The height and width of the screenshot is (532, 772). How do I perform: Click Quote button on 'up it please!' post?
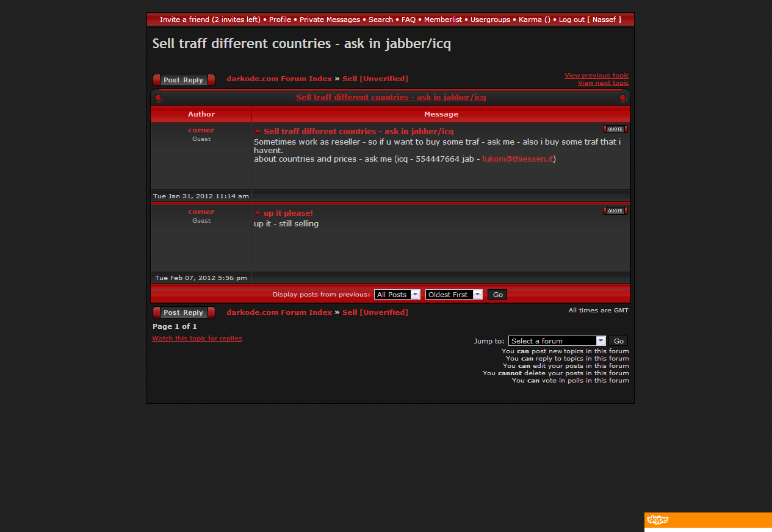(x=615, y=211)
